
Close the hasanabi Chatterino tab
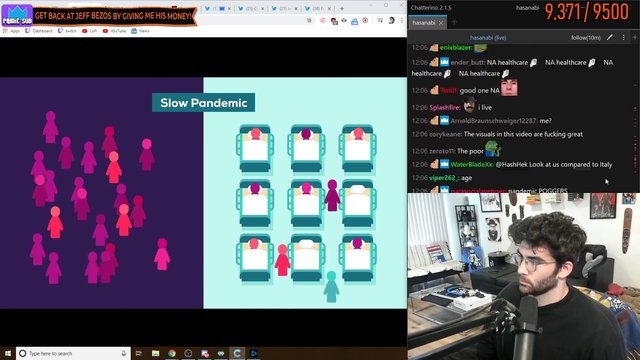pyautogui.click(x=441, y=23)
